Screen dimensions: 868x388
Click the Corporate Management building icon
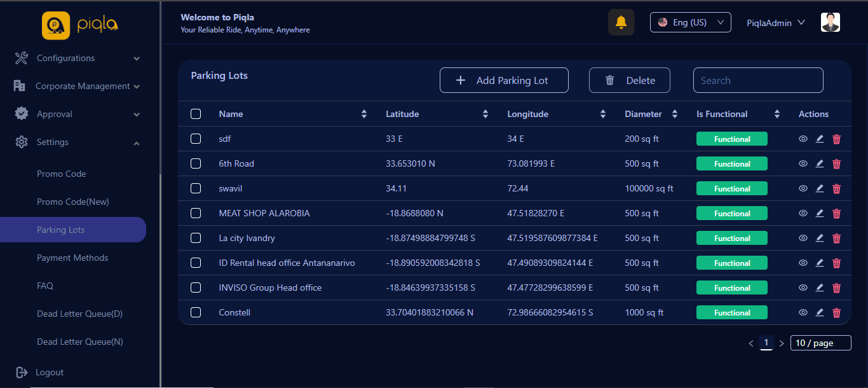tap(20, 86)
